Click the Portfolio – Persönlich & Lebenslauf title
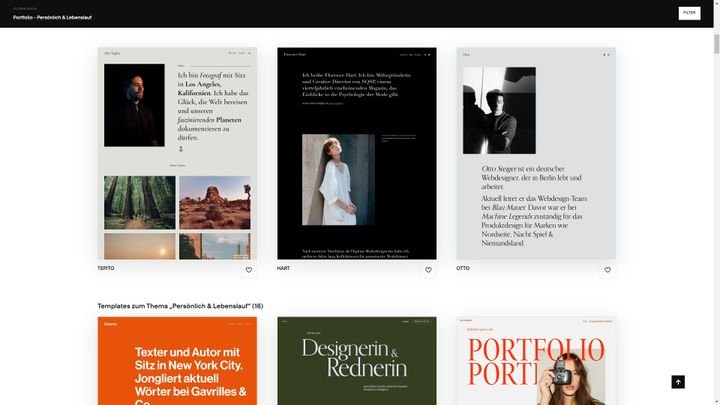 coord(52,17)
